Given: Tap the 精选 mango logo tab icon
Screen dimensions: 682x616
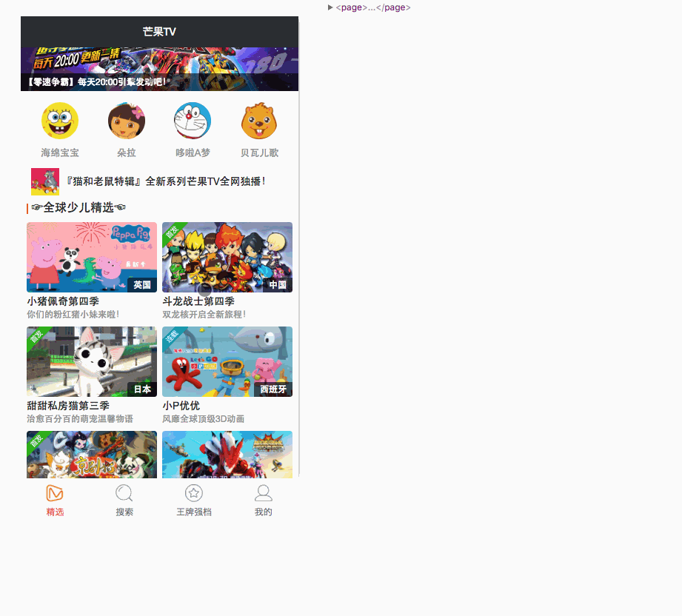Looking at the screenshot, I should (x=55, y=493).
